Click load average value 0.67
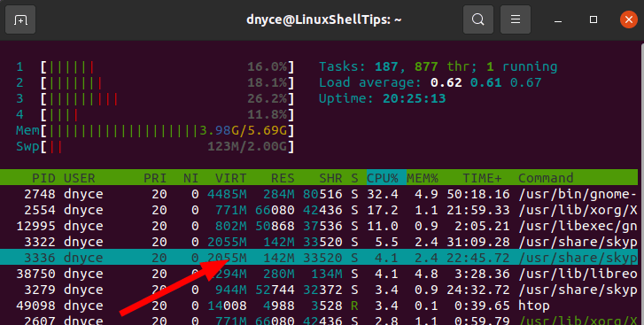Viewport: 644px width, 325px height. (525, 82)
